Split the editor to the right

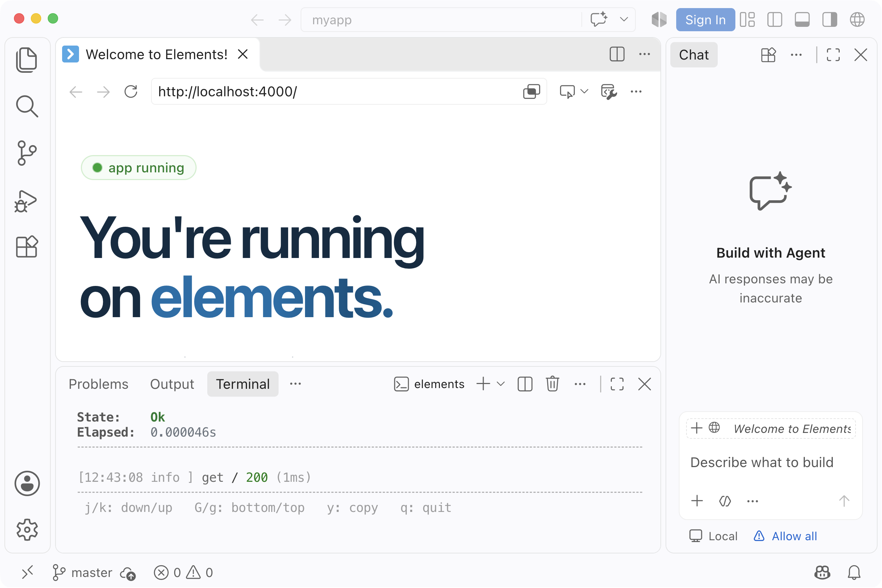pyautogui.click(x=617, y=54)
